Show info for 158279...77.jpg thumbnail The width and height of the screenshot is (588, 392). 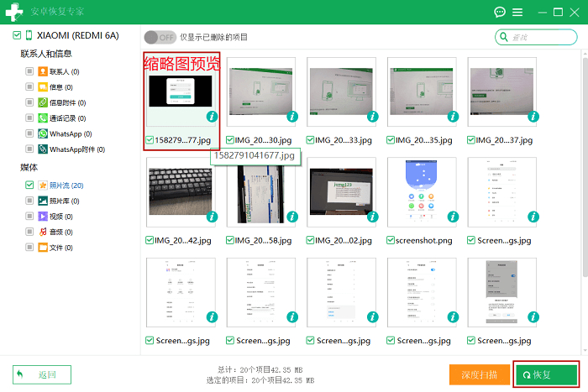(212, 117)
